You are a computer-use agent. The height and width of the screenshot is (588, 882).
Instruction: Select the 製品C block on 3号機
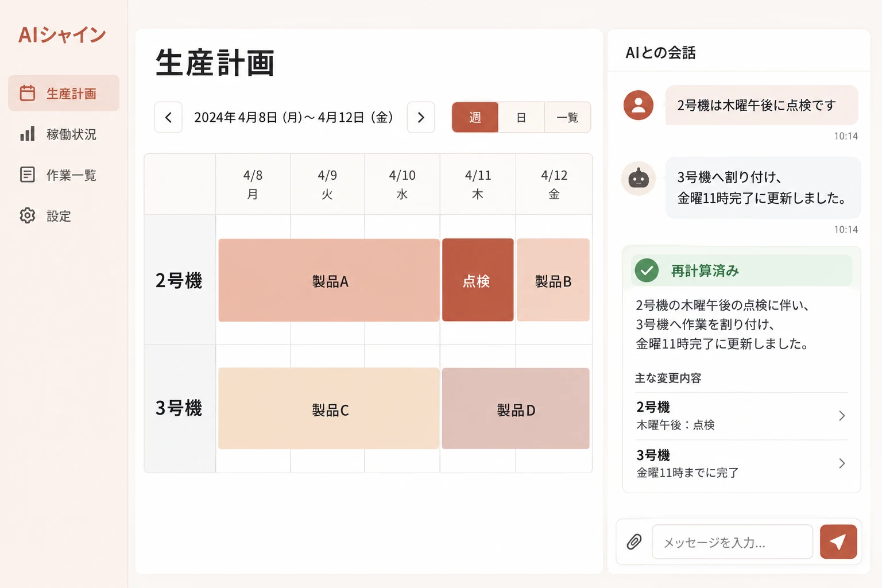pos(329,409)
